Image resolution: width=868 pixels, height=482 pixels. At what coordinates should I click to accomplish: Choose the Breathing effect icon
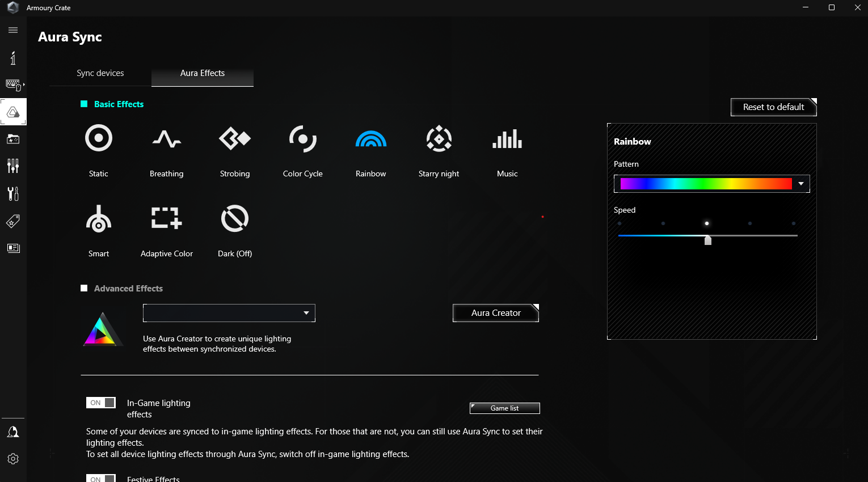coord(167,138)
